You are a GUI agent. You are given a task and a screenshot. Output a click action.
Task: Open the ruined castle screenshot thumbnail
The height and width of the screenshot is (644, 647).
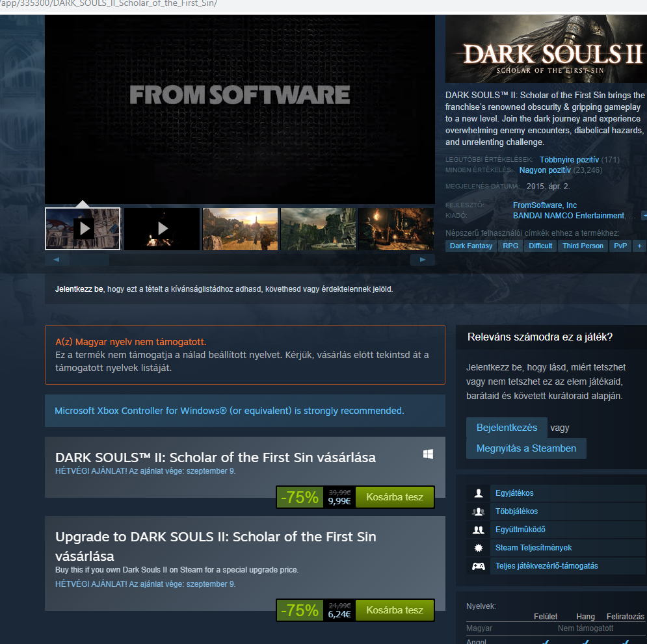[x=318, y=229]
